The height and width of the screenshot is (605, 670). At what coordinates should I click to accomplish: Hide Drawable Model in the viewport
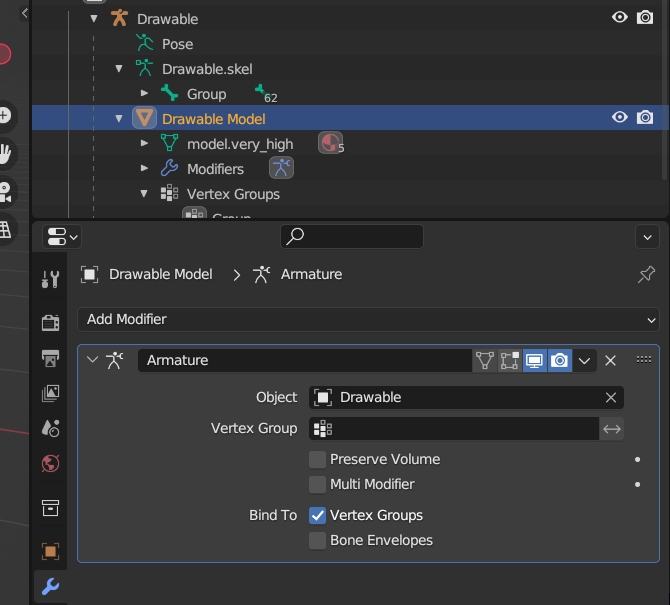(x=620, y=118)
